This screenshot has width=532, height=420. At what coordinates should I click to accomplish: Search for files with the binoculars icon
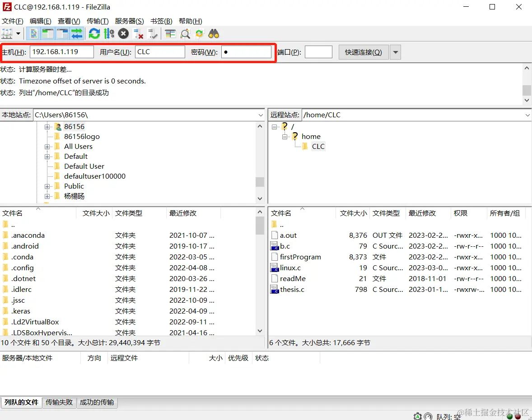click(x=214, y=33)
